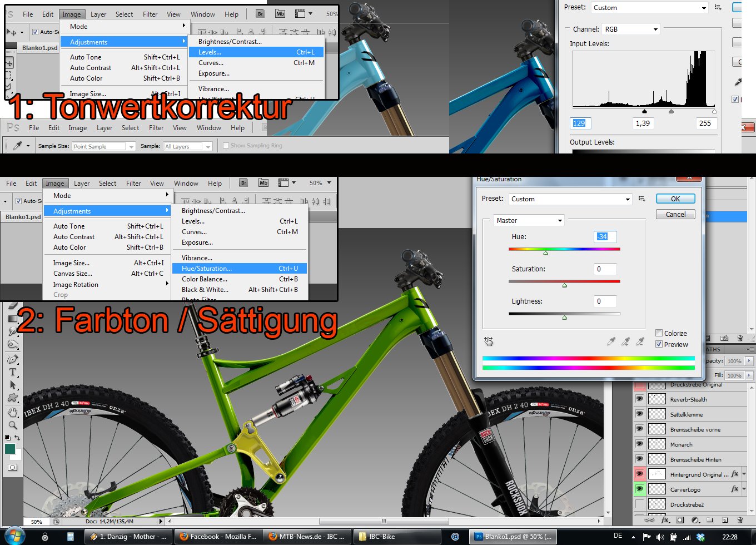Click the Hue slider handle

(x=545, y=253)
